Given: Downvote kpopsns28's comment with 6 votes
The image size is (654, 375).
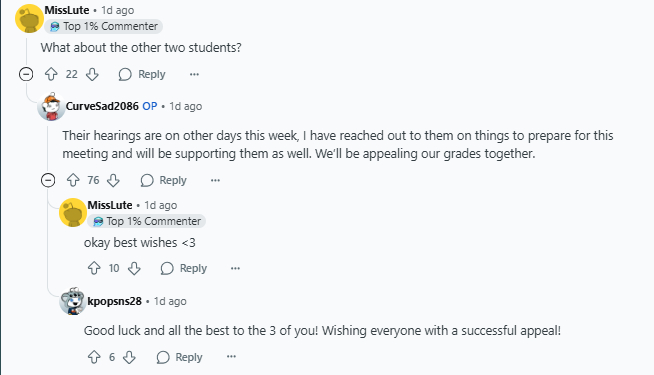Looking at the screenshot, I should 129,357.
